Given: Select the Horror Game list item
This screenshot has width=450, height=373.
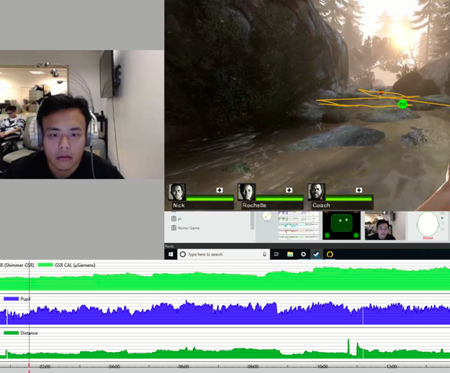Looking at the screenshot, I should [185, 228].
